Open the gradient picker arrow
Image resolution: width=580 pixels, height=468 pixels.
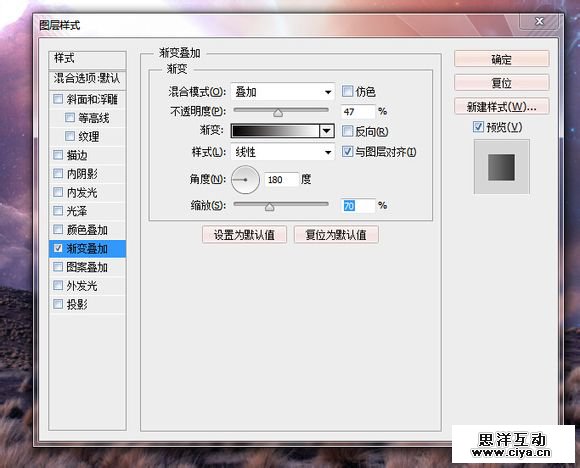(327, 131)
